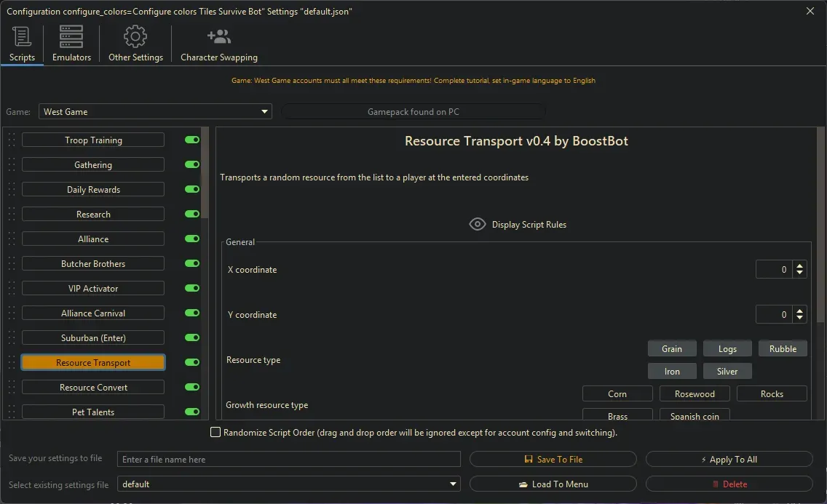Click the file name input field

289,460
